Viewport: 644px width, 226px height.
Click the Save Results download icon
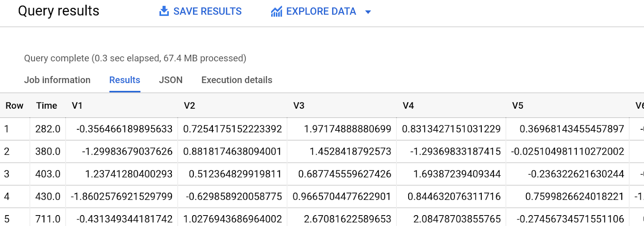coord(164,11)
